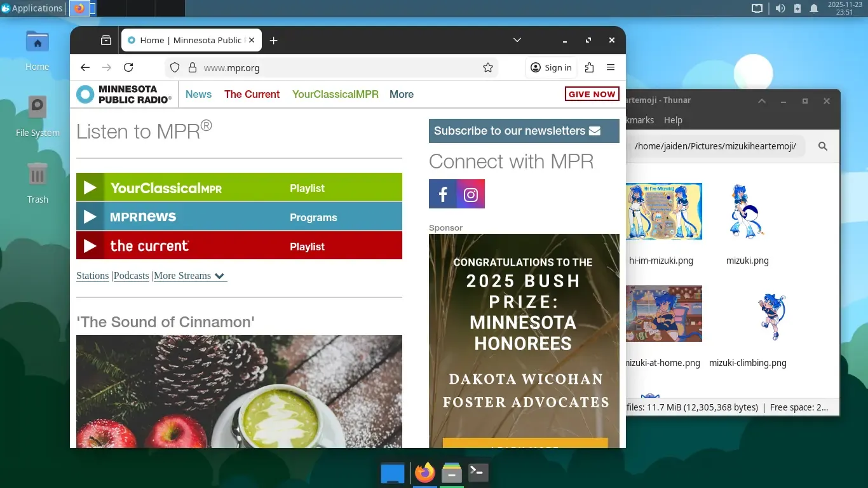Viewport: 868px width, 488px height.
Task: Click the search icon in Thunar
Action: [823, 146]
